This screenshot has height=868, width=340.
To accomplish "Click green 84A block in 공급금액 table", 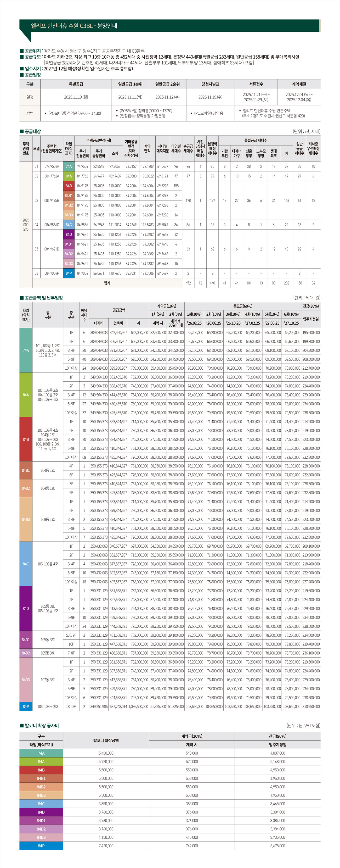I will [x=26, y=395].
